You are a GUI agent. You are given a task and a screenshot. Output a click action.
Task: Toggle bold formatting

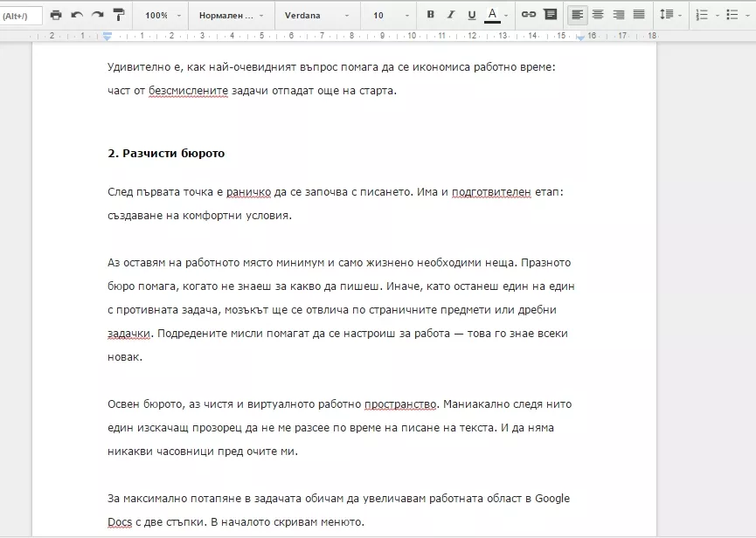pyautogui.click(x=431, y=15)
